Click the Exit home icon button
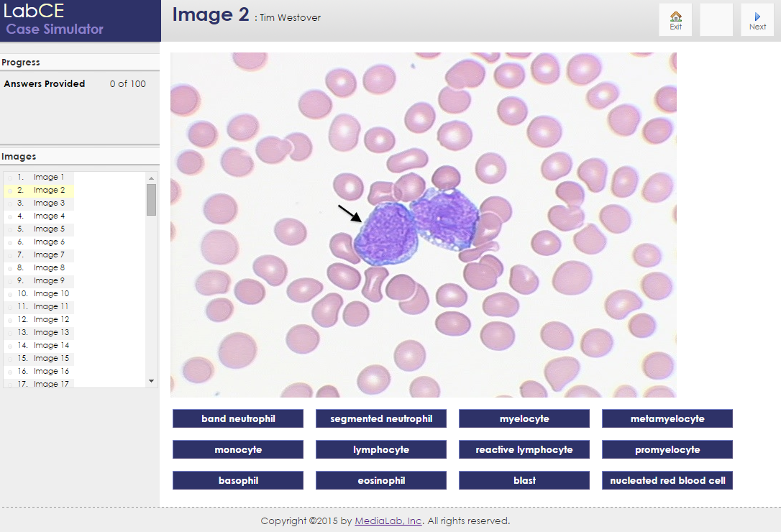This screenshot has width=781, height=532. [x=675, y=20]
